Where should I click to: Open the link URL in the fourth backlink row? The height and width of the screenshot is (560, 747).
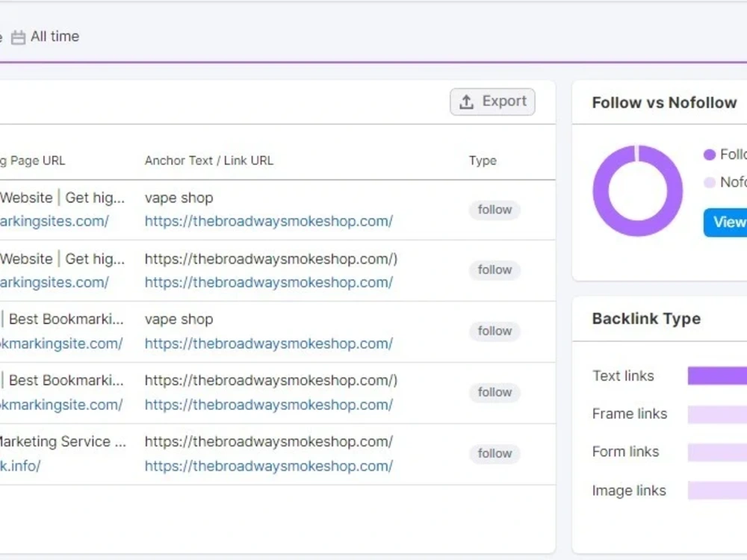pos(269,405)
